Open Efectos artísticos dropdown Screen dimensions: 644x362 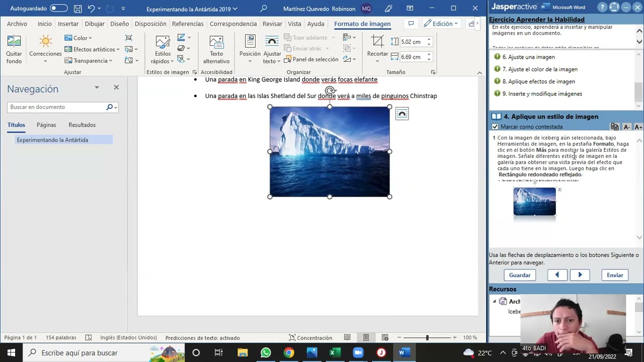tap(92, 49)
